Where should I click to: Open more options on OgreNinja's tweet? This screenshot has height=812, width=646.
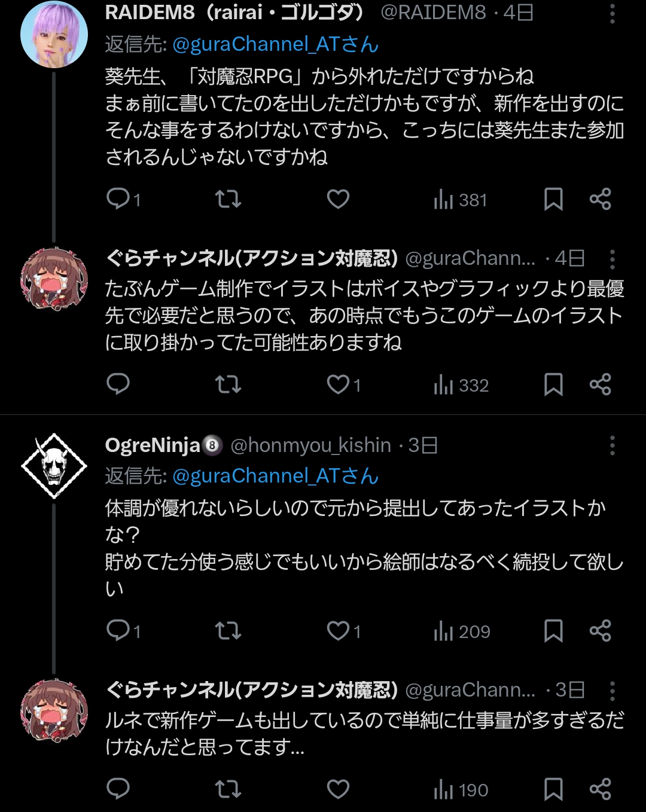[x=612, y=445]
